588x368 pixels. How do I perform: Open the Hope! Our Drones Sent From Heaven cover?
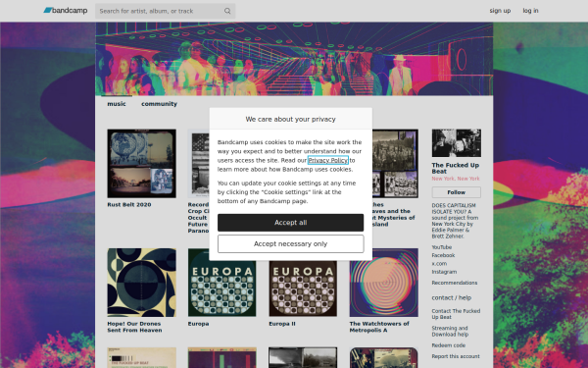click(x=141, y=283)
